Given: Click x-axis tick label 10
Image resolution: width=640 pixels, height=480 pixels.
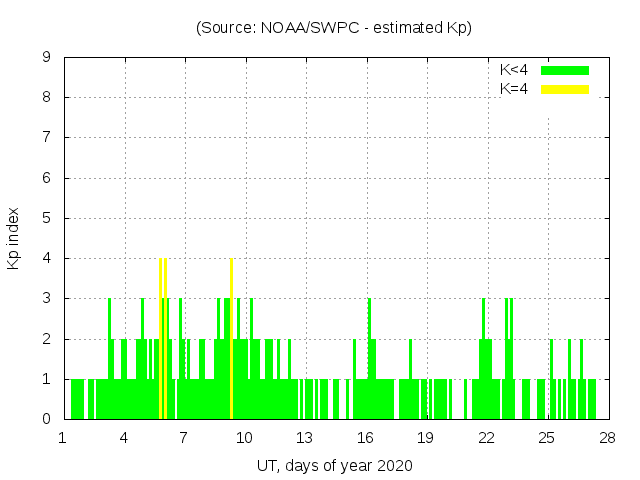Looking at the screenshot, I should click(244, 437).
